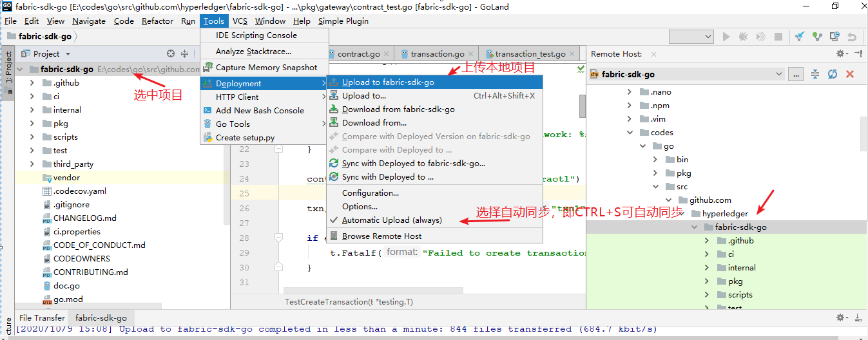Hide the File Transfer panel
The image size is (868, 340).
(858, 317)
